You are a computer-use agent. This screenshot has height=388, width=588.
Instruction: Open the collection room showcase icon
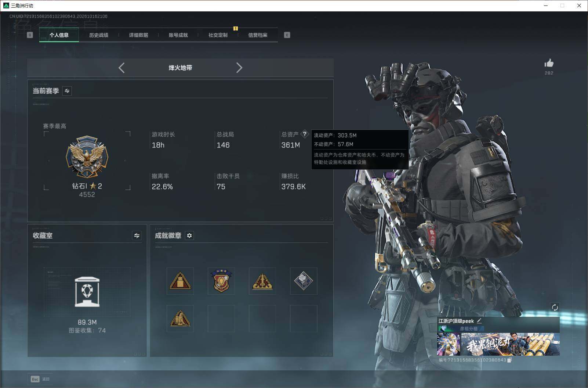click(87, 292)
